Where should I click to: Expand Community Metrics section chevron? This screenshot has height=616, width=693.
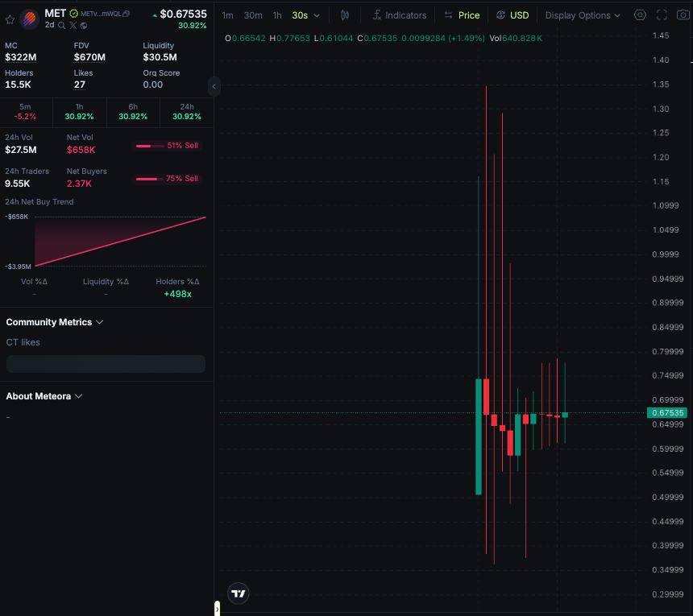coord(99,322)
